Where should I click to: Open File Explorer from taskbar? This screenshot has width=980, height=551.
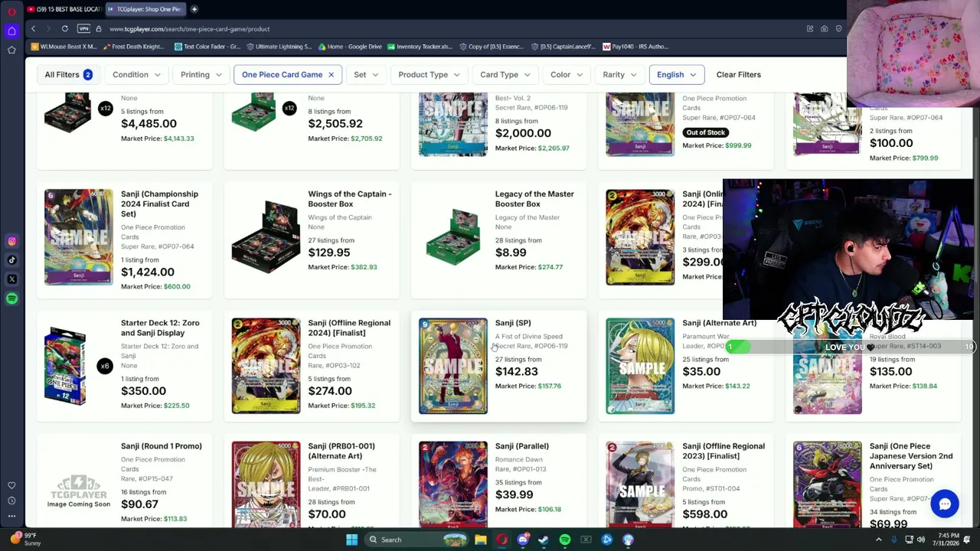click(x=480, y=540)
